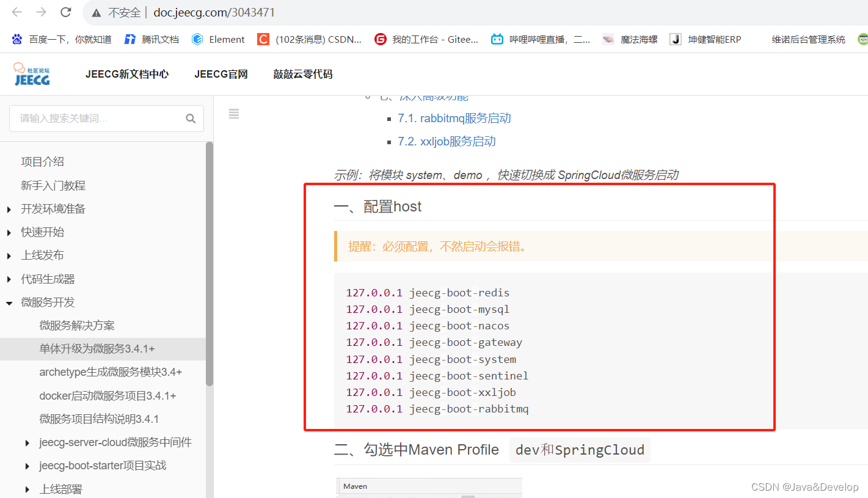
Task: Reload the page with the refresh icon
Action: [65, 12]
